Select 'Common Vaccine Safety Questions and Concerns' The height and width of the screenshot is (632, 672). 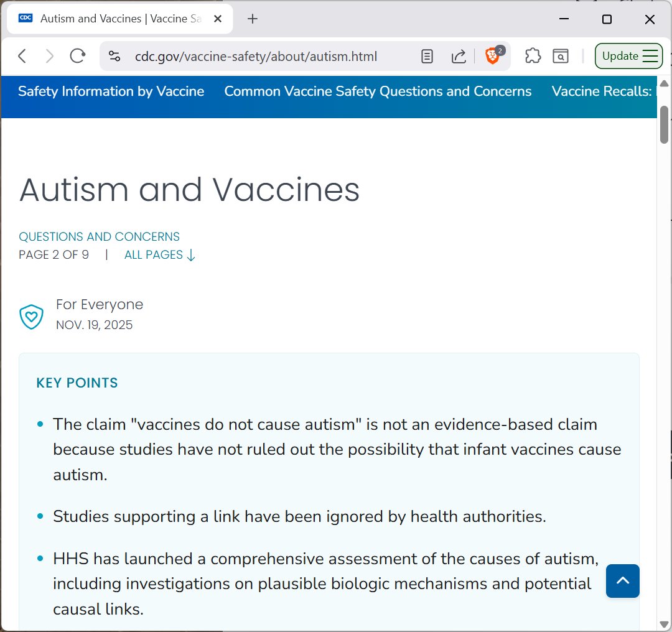coord(378,91)
